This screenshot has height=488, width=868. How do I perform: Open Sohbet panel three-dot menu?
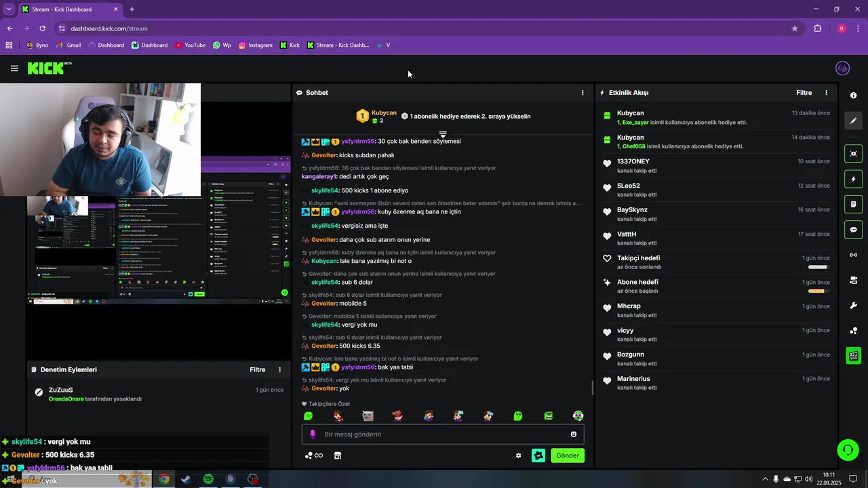[x=583, y=93]
